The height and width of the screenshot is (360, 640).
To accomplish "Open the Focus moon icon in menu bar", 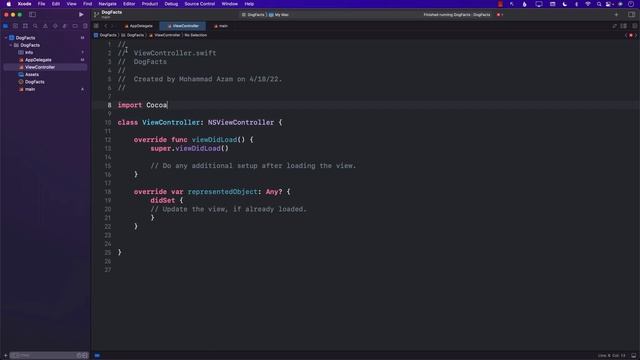I will [x=564, y=4].
